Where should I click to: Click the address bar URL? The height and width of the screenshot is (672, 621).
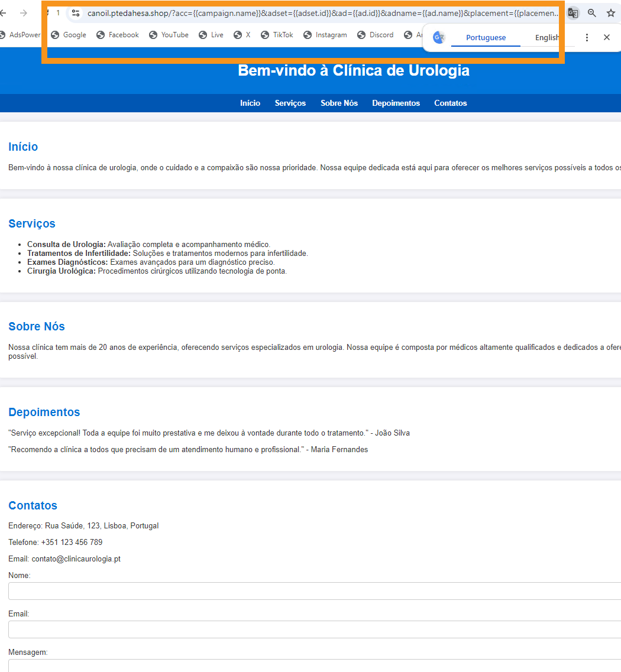click(x=322, y=13)
